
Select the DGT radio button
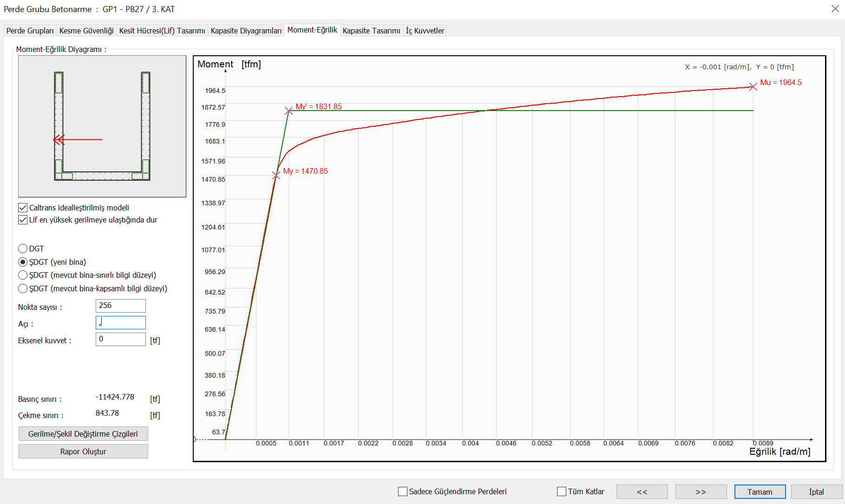pyautogui.click(x=23, y=249)
